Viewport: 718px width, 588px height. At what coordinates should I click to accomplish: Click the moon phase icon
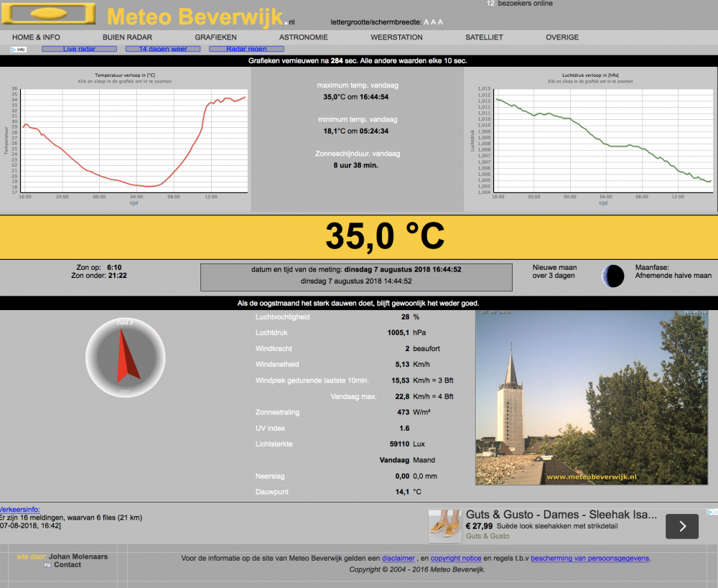tap(612, 276)
